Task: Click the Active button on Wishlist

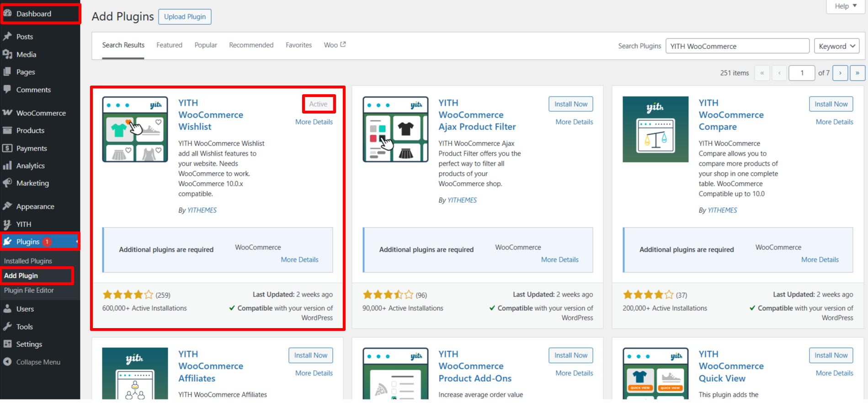Action: click(x=318, y=104)
